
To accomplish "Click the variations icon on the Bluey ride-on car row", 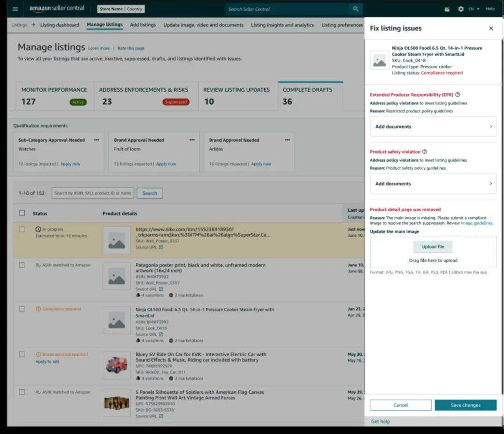I will (138, 378).
